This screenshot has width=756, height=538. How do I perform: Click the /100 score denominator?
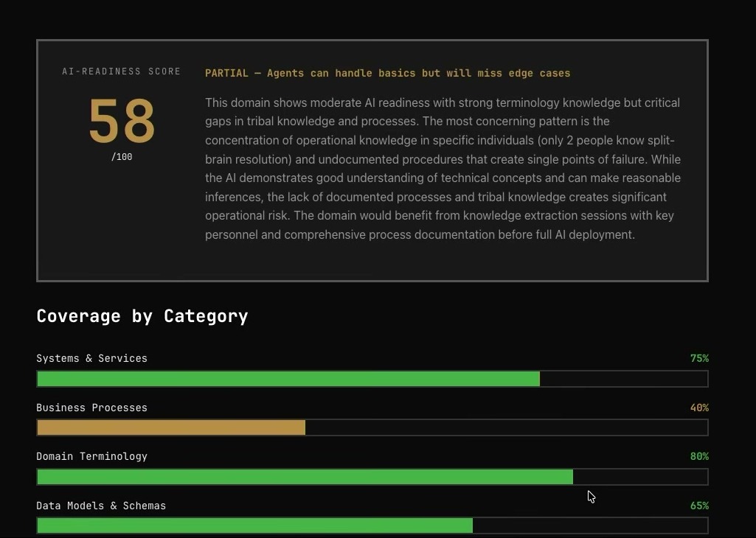coord(122,157)
